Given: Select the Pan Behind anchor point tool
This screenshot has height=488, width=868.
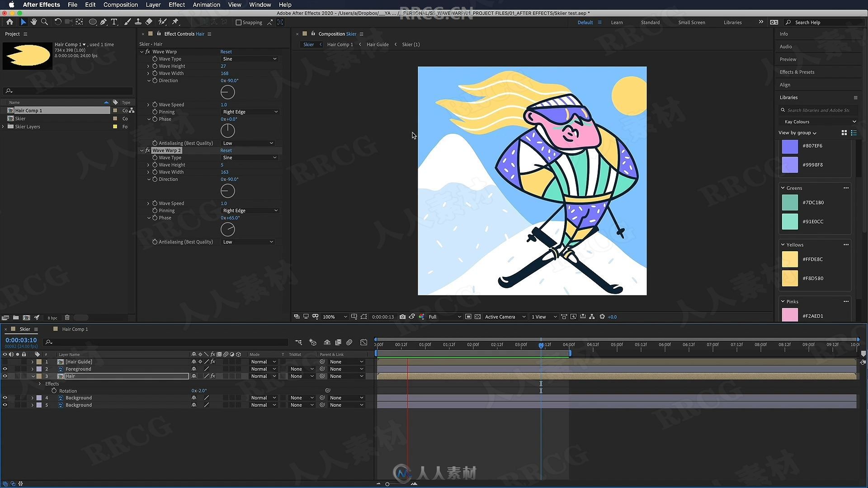Looking at the screenshot, I should [80, 22].
